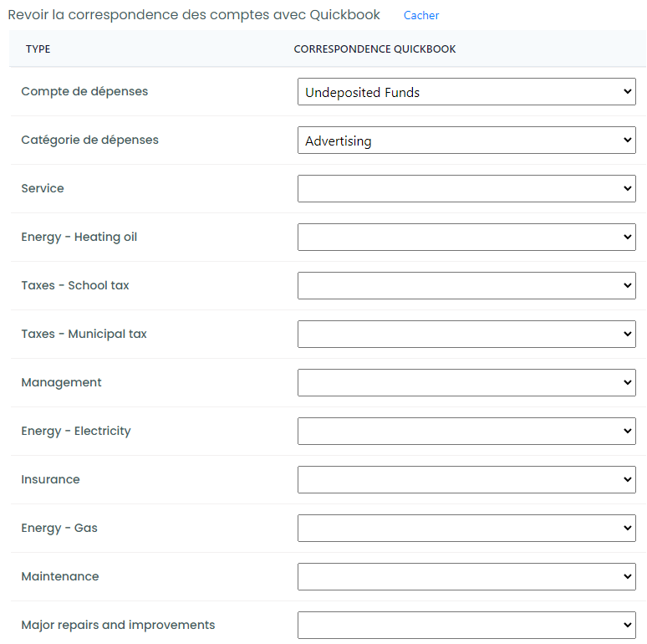647x644 pixels.
Task: Open the Energy - Gas dropdown
Action: (x=466, y=528)
